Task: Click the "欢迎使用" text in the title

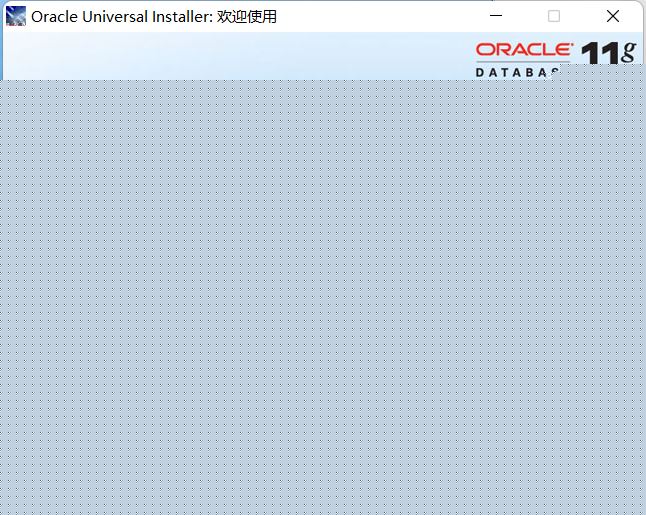Action: (x=247, y=17)
